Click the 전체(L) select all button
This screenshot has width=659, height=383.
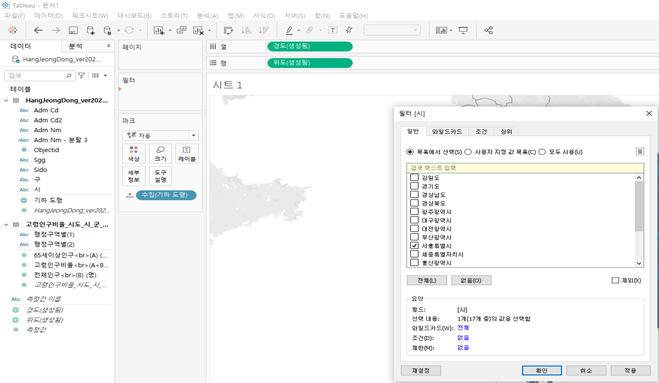tap(427, 280)
